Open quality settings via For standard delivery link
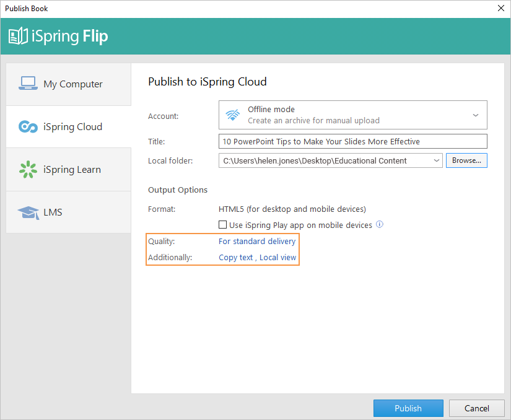Viewport: 511px width, 420px height. (256, 241)
